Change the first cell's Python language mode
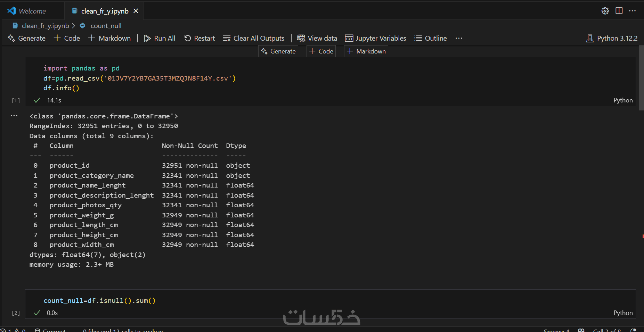The image size is (644, 332). (623, 100)
